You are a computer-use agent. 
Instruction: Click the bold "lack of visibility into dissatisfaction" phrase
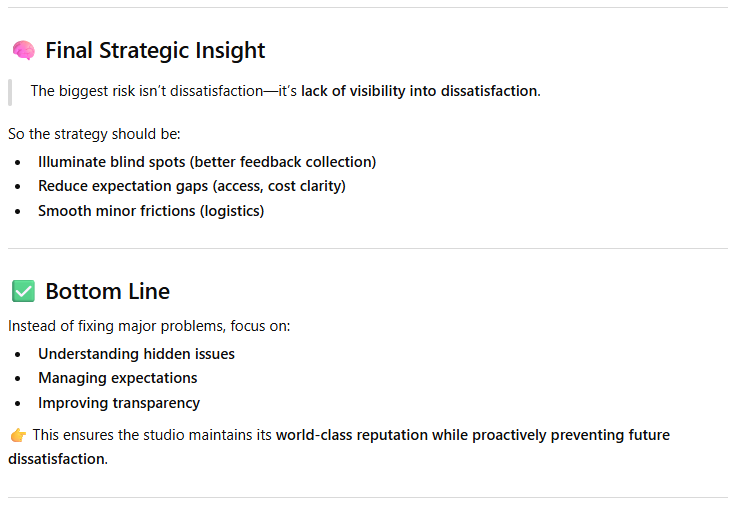(419, 91)
